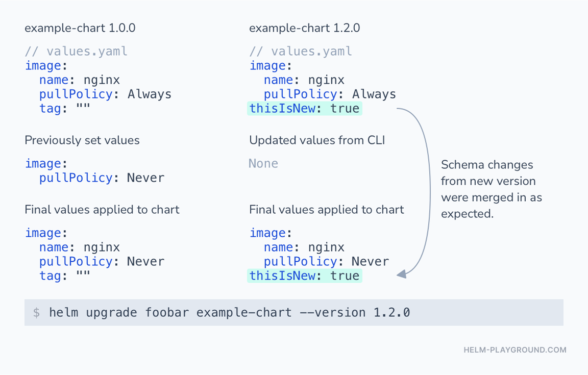Select the bottom highlighted thisIsNew: true line
This screenshot has width=588, height=375.
[305, 276]
